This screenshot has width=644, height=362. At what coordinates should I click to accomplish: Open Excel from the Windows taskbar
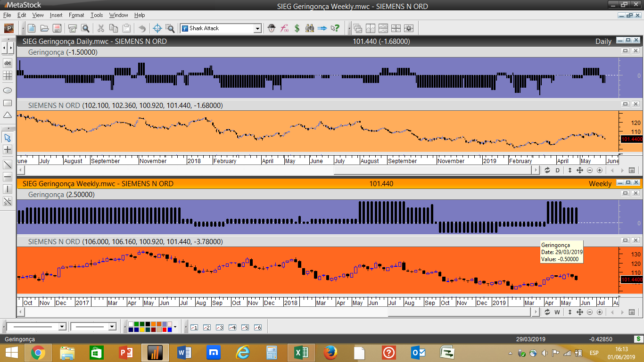click(x=302, y=353)
